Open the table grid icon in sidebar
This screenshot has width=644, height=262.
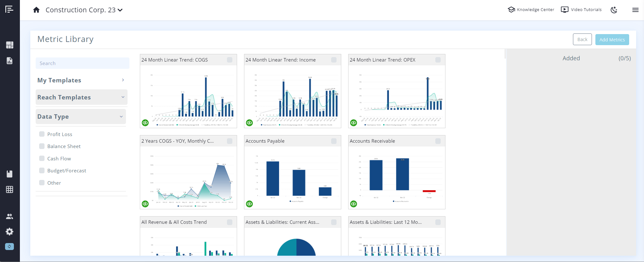point(9,189)
